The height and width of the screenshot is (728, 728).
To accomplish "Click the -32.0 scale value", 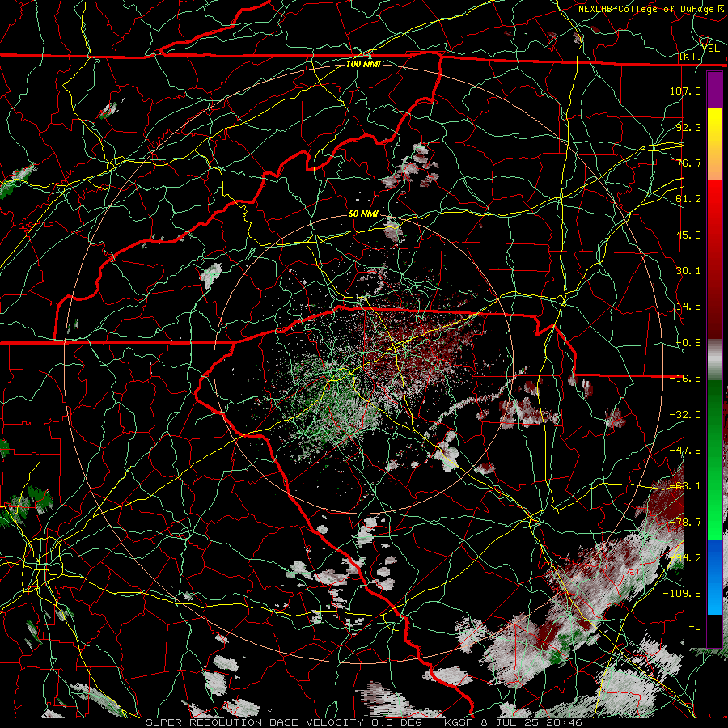I will pyautogui.click(x=685, y=415).
